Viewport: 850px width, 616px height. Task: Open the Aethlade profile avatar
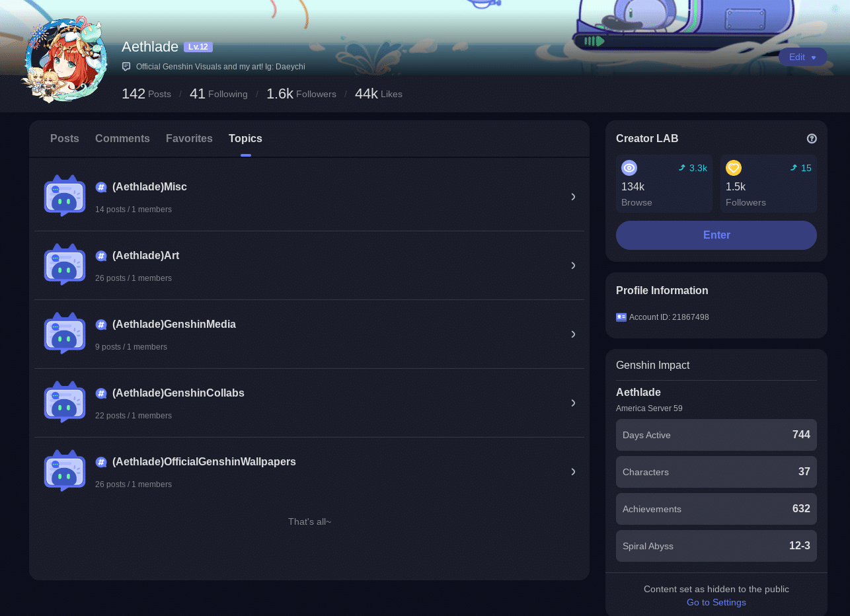[65, 60]
